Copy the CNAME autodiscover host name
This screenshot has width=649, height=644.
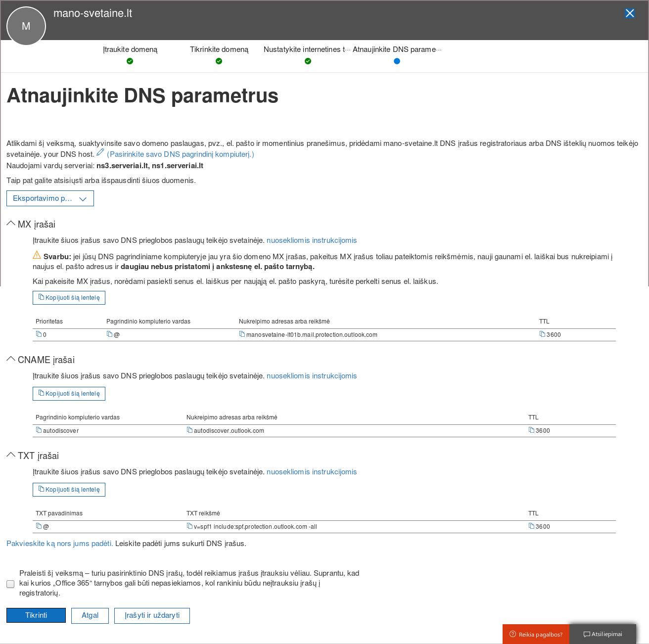coord(39,430)
